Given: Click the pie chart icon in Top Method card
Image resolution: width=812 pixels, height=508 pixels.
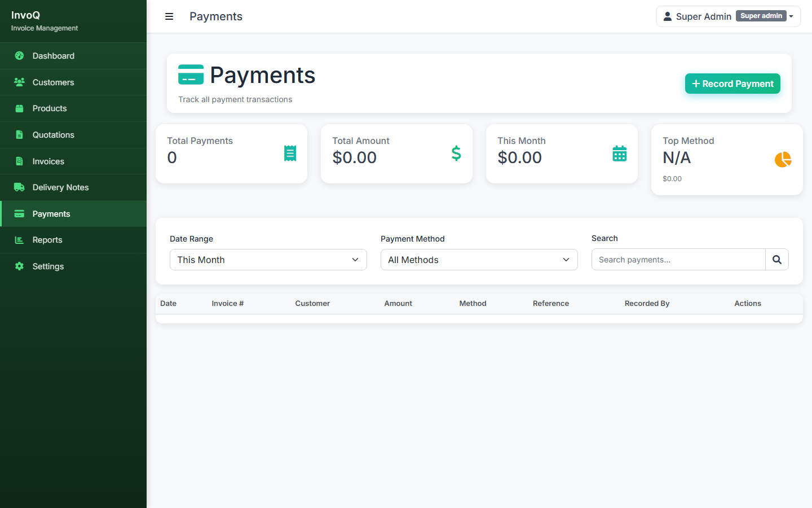Looking at the screenshot, I should 783,160.
